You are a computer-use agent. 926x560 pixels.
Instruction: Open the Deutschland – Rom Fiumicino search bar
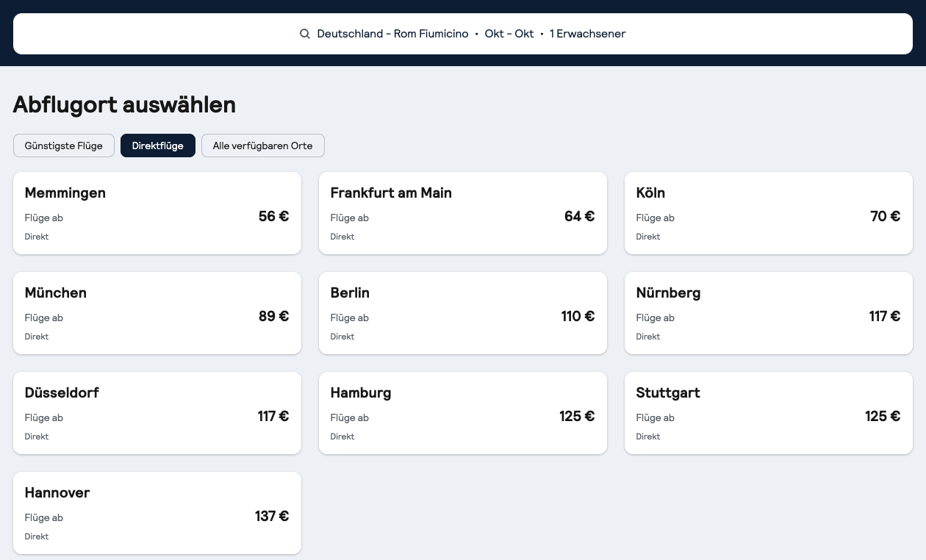click(x=463, y=34)
